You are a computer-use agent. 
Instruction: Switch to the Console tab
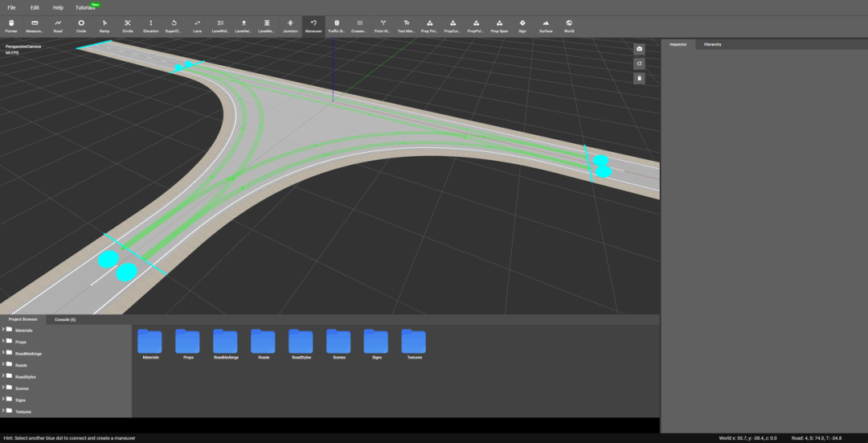(65, 319)
